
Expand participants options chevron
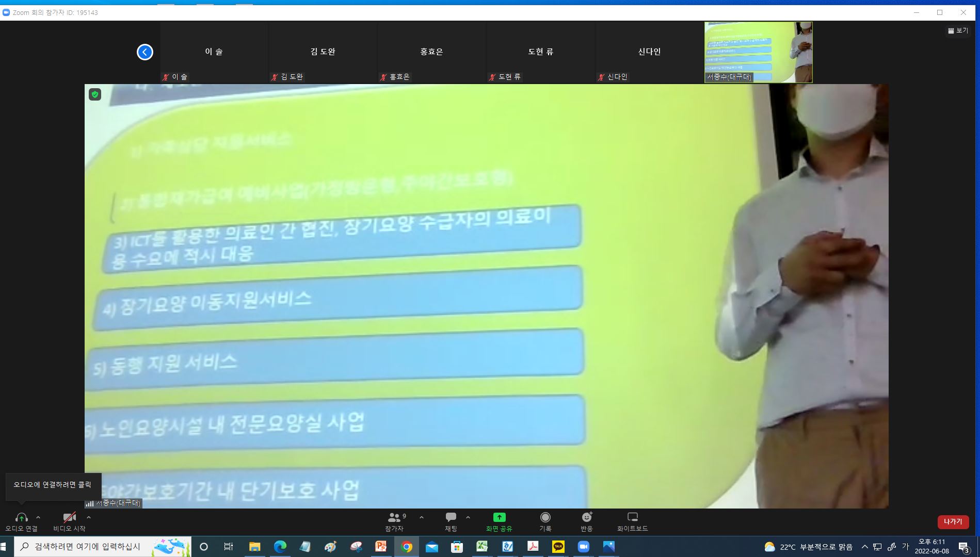coord(422,517)
